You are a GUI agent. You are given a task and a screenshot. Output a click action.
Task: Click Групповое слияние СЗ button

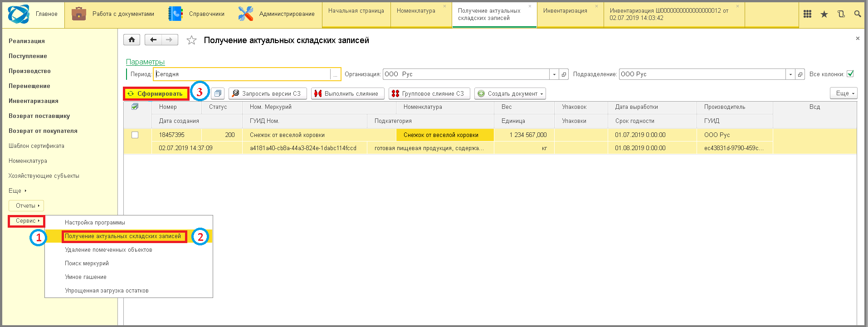click(429, 93)
